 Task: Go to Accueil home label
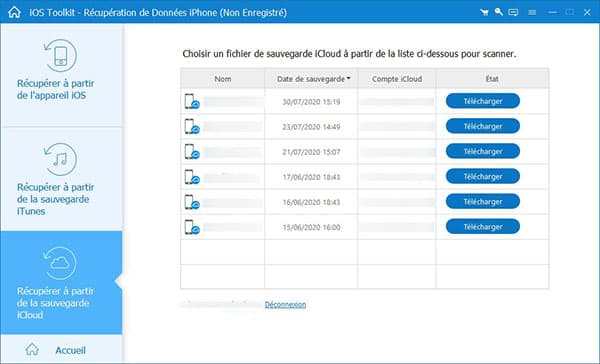click(x=70, y=350)
